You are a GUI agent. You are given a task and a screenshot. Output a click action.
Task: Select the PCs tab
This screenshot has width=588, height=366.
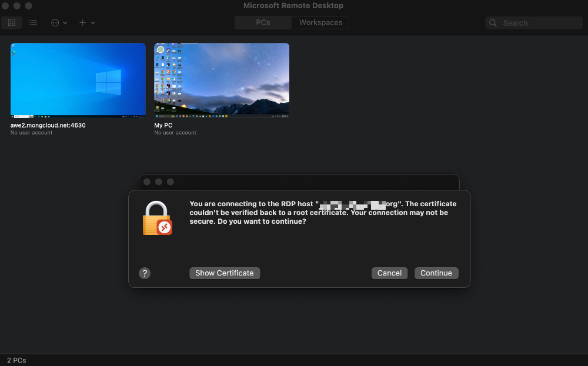point(263,22)
